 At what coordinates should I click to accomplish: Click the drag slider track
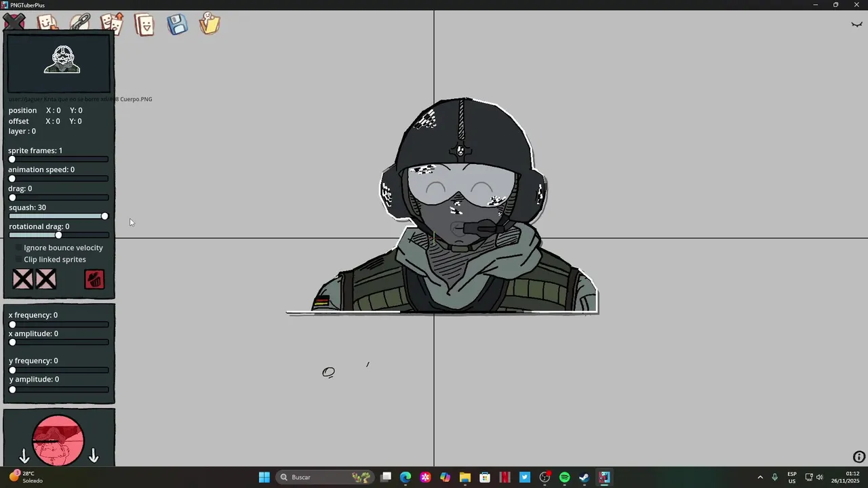58,197
